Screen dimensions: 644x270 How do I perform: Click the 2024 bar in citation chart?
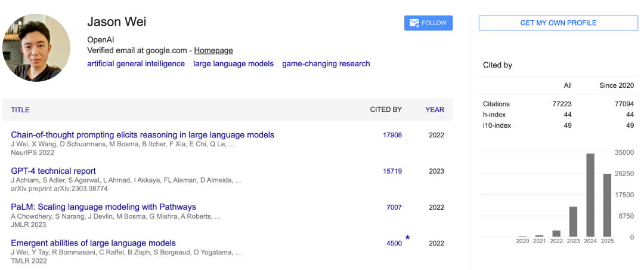590,195
